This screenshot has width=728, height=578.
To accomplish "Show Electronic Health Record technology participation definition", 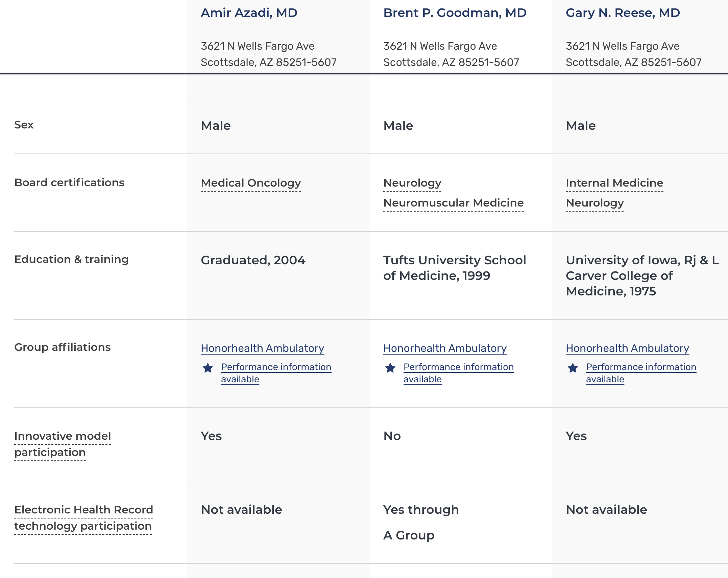I will coord(83,518).
